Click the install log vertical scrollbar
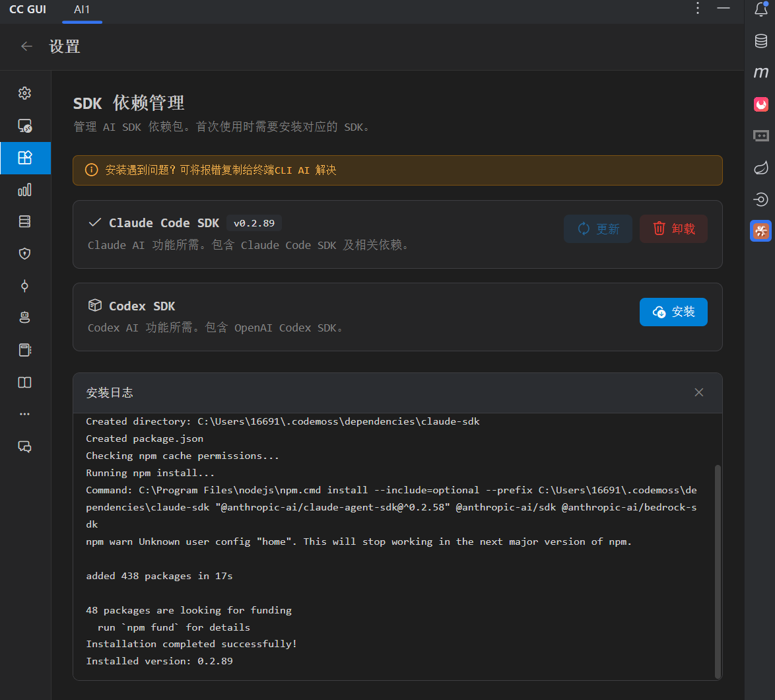The width and height of the screenshot is (775, 700). [x=718, y=571]
